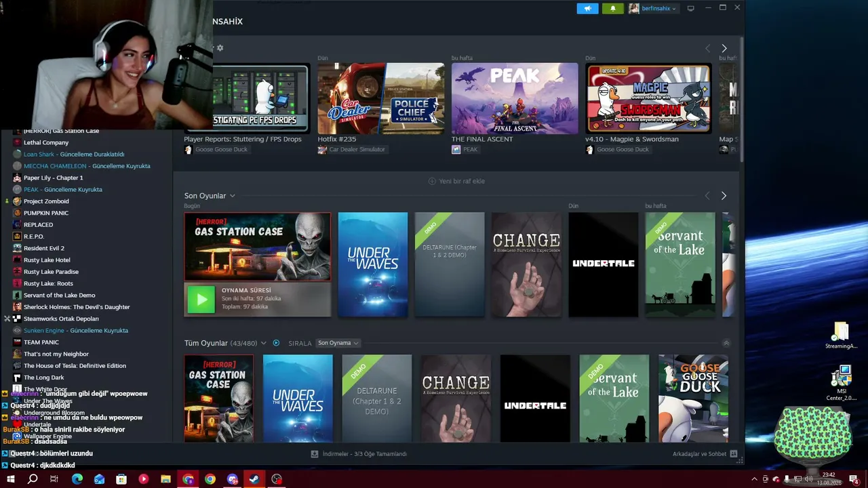Switch to Steam in the taskbar
The height and width of the screenshot is (488, 868).
254,479
